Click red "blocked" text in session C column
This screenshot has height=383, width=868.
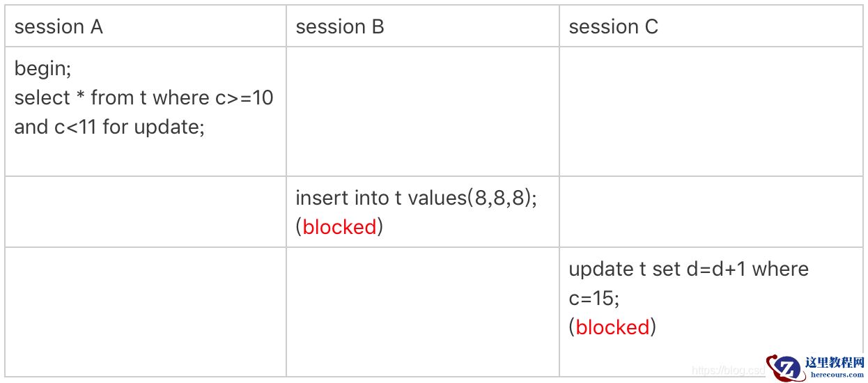pos(612,327)
